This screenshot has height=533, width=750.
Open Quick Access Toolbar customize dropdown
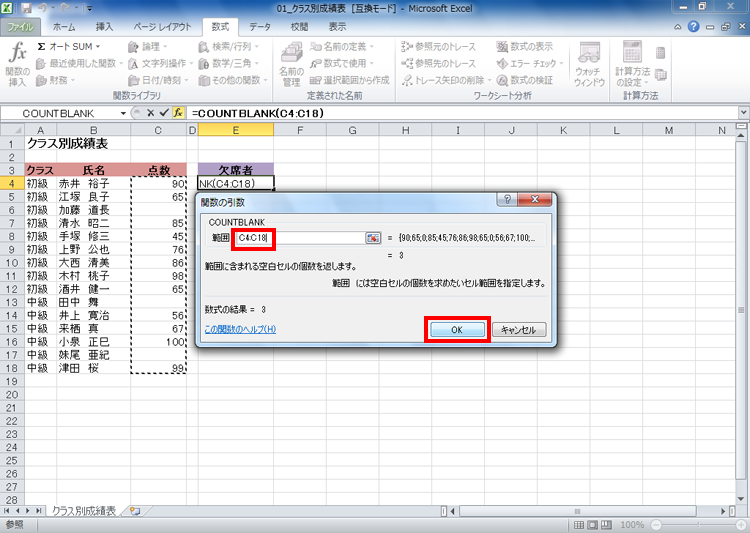pyautogui.click(x=89, y=8)
